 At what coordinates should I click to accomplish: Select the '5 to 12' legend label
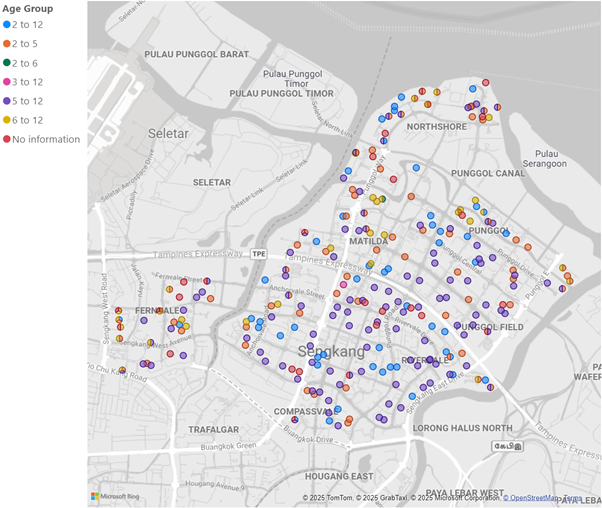27,101
